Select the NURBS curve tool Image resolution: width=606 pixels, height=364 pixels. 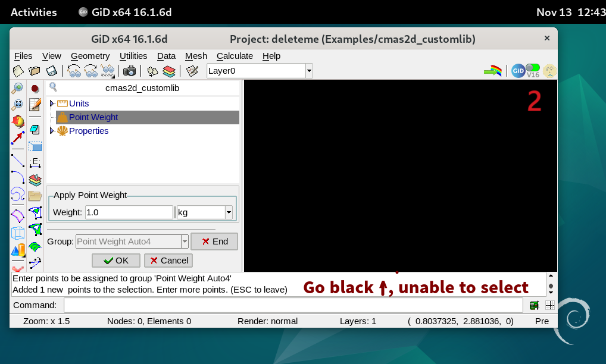pyautogui.click(x=17, y=194)
